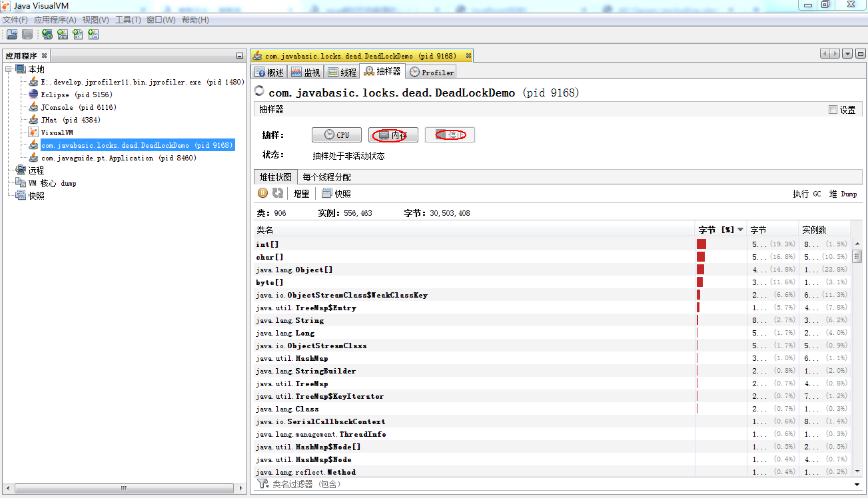The width and height of the screenshot is (868, 498).
Task: Click the Java VisualVM title bar icon
Action: pyautogui.click(x=7, y=6)
